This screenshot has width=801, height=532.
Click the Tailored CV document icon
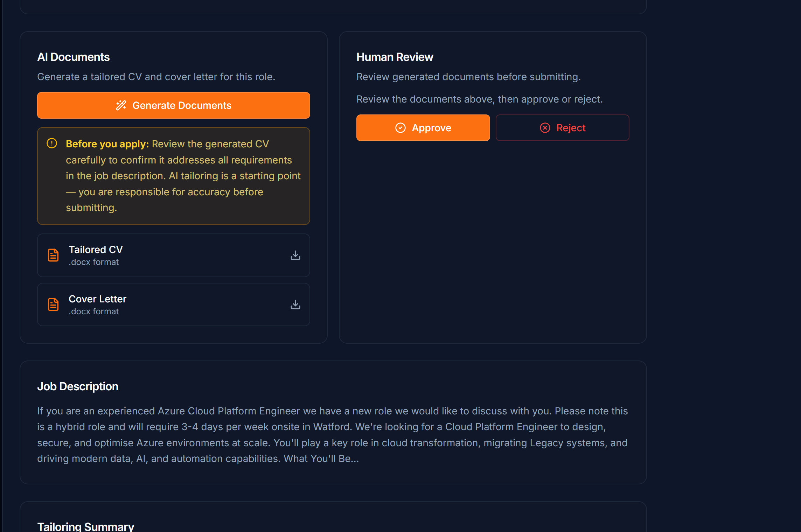point(53,255)
